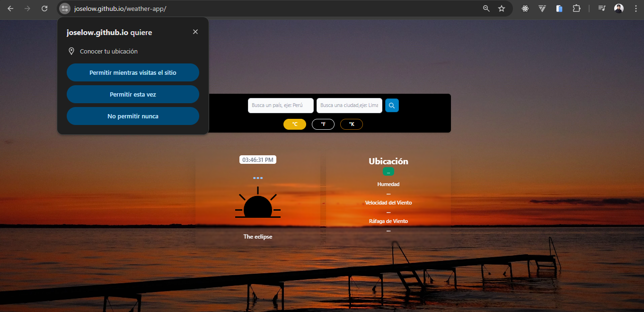Open the Extensions puzzle piece menu
Screen dimensions: 644x312
(576, 9)
